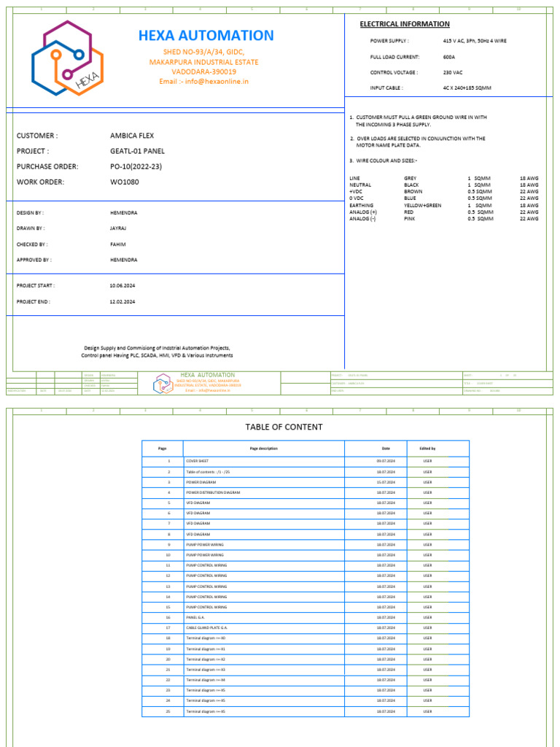Select 'FAHIM' next to CHECKED BY

point(117,244)
